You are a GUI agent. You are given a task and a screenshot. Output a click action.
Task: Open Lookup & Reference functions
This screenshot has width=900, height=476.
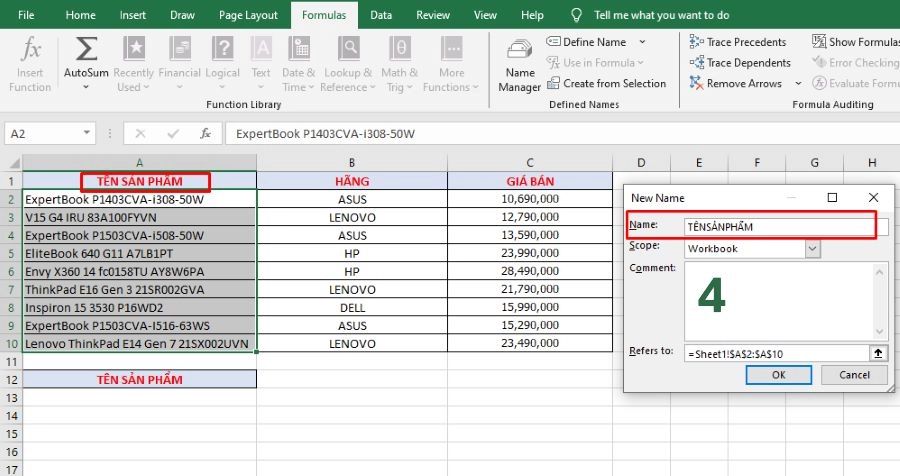pyautogui.click(x=348, y=64)
